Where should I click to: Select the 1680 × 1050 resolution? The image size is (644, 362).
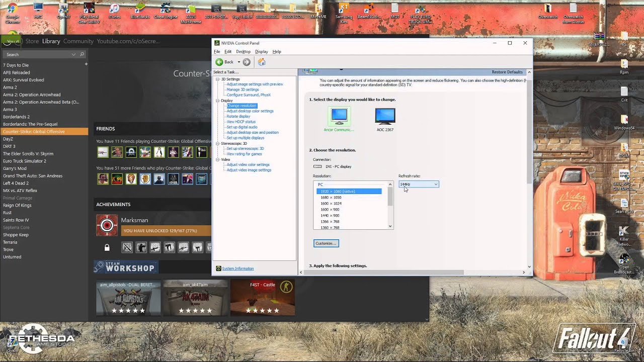click(331, 198)
